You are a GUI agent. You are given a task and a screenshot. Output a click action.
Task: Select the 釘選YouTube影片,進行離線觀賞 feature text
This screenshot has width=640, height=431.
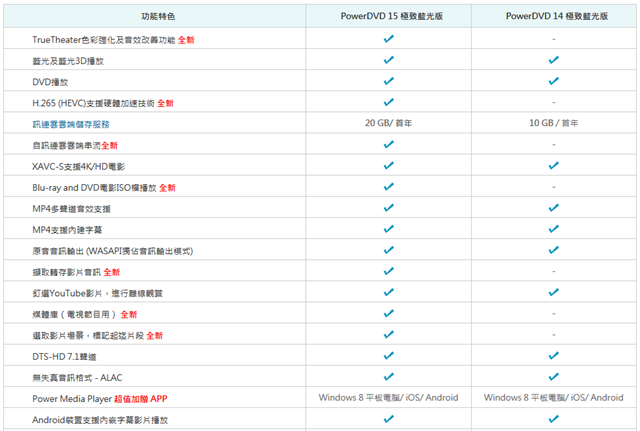(x=98, y=293)
